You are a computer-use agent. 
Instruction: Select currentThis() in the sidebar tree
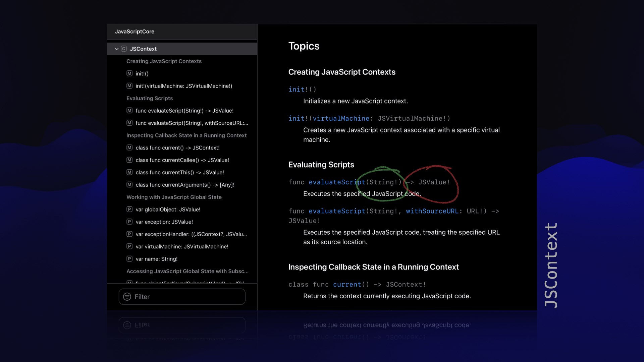point(179,172)
